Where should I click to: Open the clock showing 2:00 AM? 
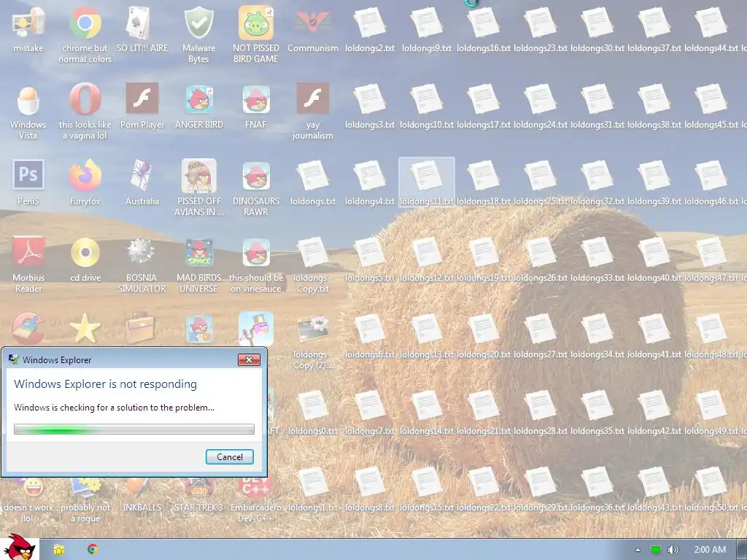coord(710,550)
